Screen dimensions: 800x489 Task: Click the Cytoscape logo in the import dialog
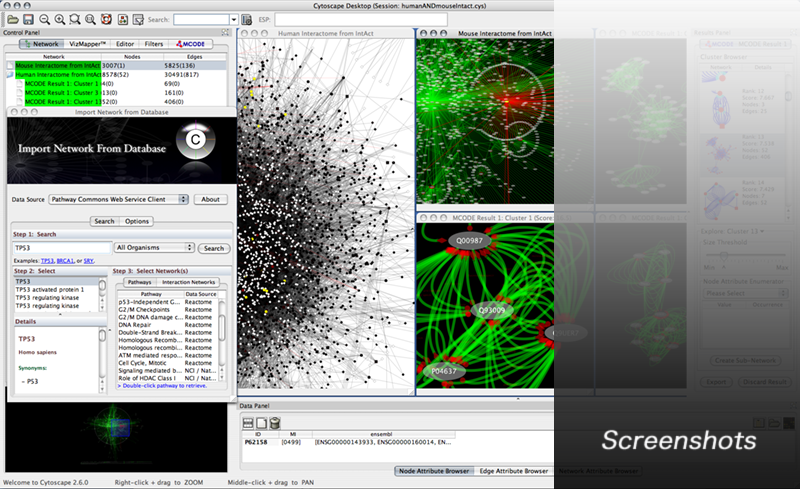(x=195, y=140)
